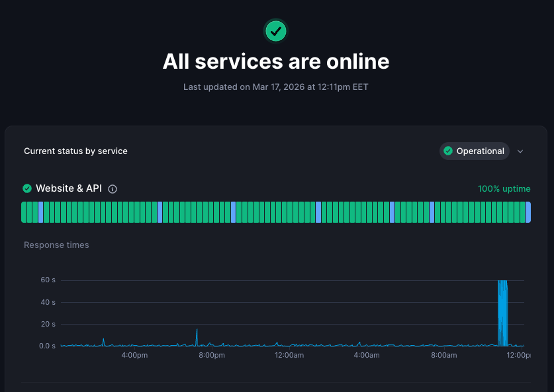Click the Current status by service heading
Image resolution: width=554 pixels, height=392 pixels.
pos(75,151)
